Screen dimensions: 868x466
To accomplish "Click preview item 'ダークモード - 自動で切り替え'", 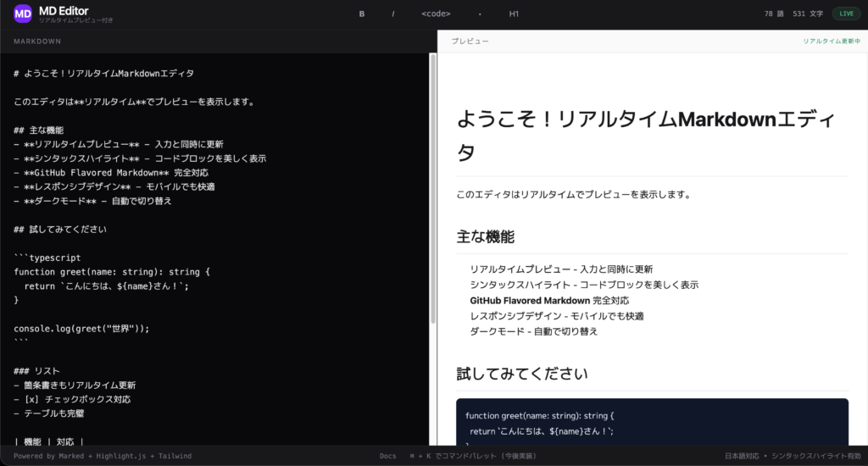I will tap(534, 331).
